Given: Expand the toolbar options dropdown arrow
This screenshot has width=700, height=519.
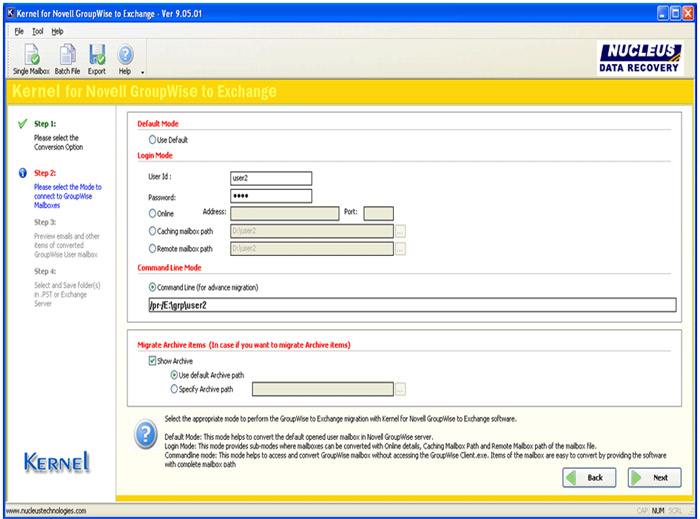Looking at the screenshot, I should pos(143,72).
